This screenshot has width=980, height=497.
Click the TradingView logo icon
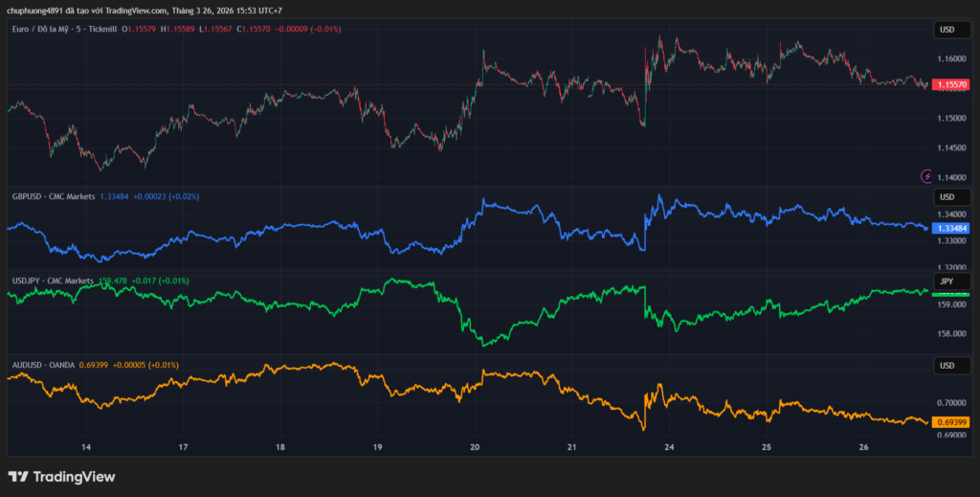click(17, 477)
